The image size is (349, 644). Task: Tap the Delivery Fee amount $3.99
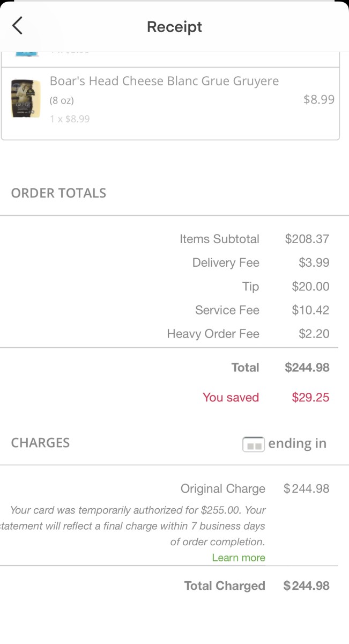point(314,262)
